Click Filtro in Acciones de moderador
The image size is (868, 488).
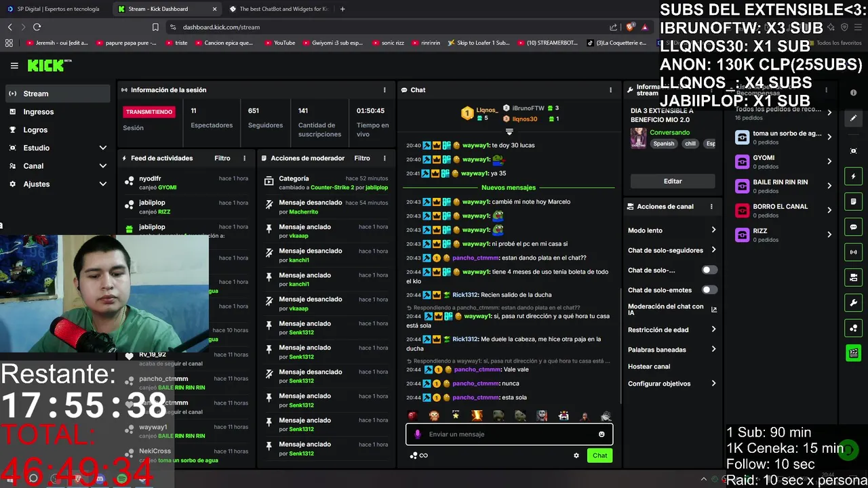click(362, 158)
